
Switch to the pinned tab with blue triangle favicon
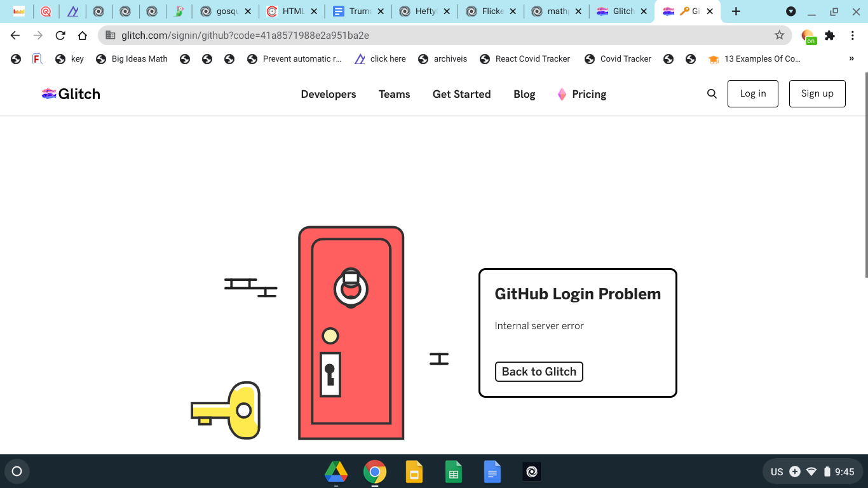point(72,11)
